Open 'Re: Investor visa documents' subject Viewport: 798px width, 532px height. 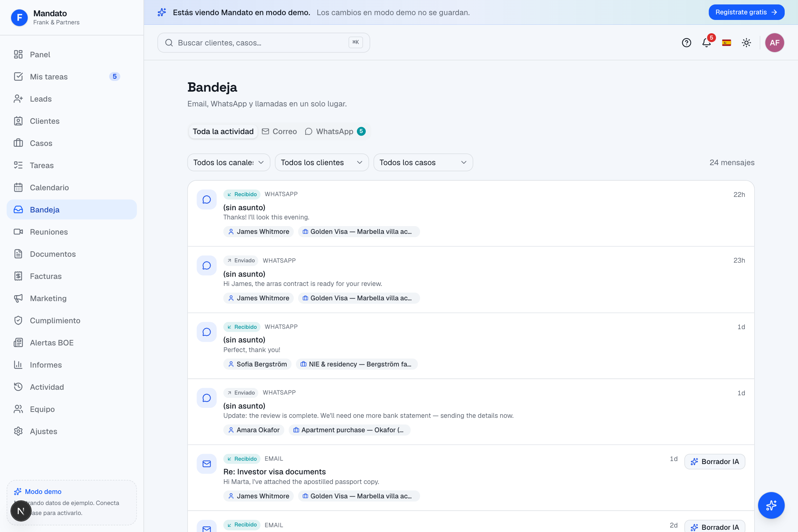pyautogui.click(x=274, y=472)
